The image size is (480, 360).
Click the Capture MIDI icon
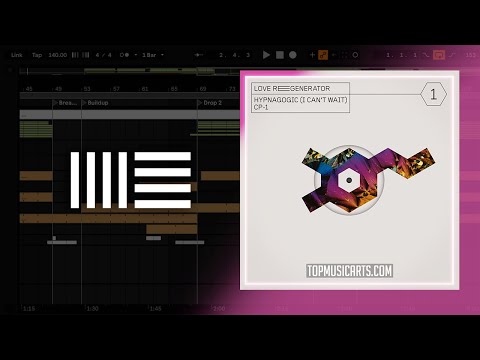345,55
